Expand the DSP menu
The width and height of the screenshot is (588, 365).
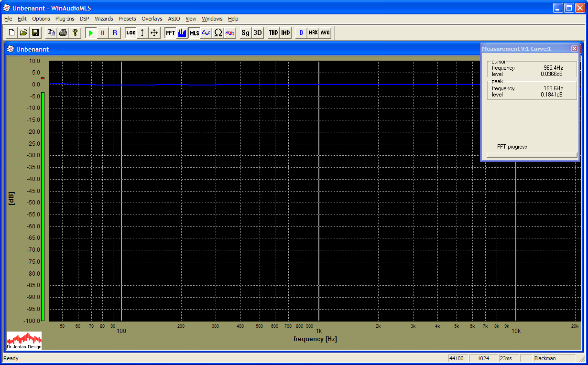point(84,19)
